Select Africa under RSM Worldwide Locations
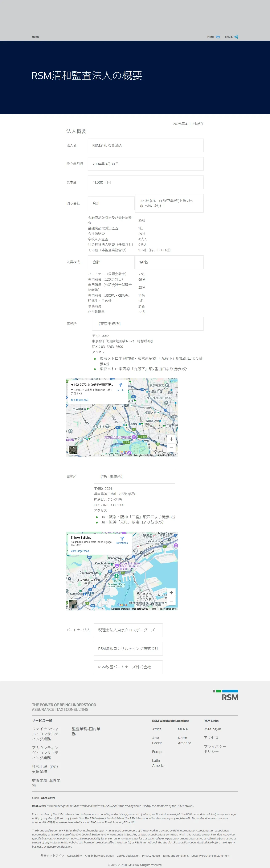 [157, 729]
